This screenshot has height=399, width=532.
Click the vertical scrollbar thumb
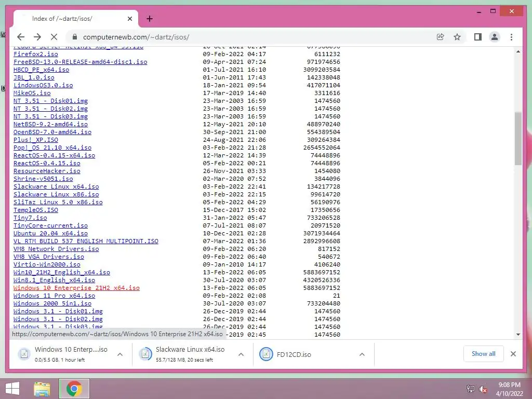coord(518,138)
